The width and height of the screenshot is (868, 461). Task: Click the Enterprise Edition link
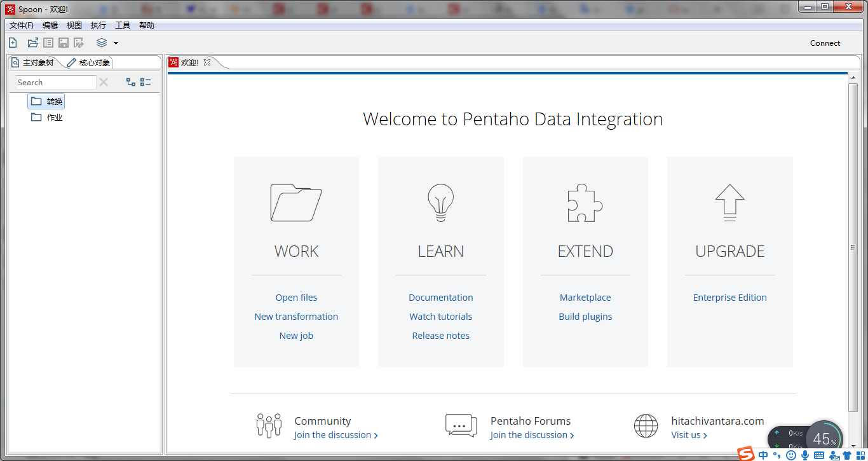(x=729, y=298)
